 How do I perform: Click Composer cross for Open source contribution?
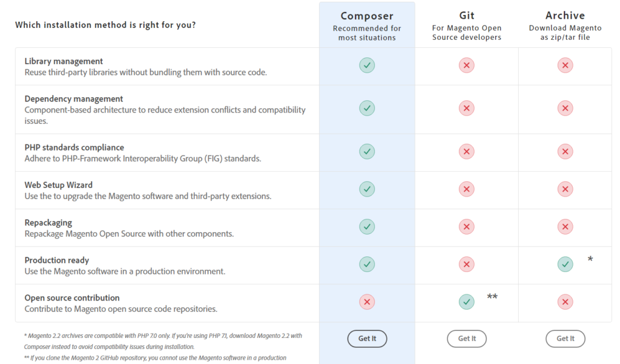(x=367, y=302)
